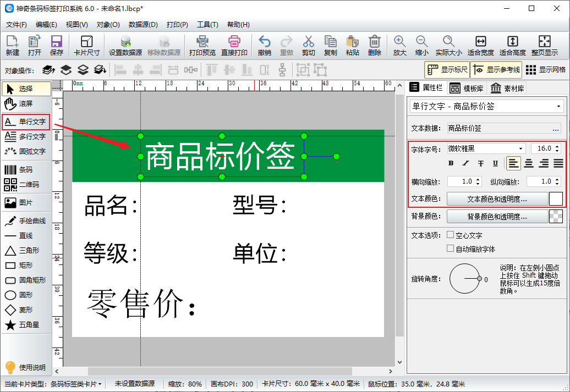The image size is (570, 392).
Task: Click 文本颜色和透明度 button
Action: [x=497, y=199]
